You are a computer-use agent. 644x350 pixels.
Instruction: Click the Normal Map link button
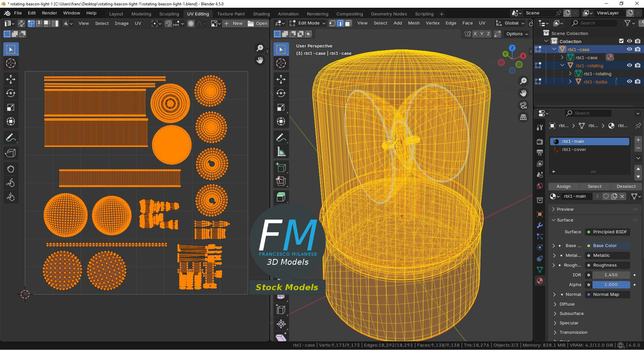[608, 295]
